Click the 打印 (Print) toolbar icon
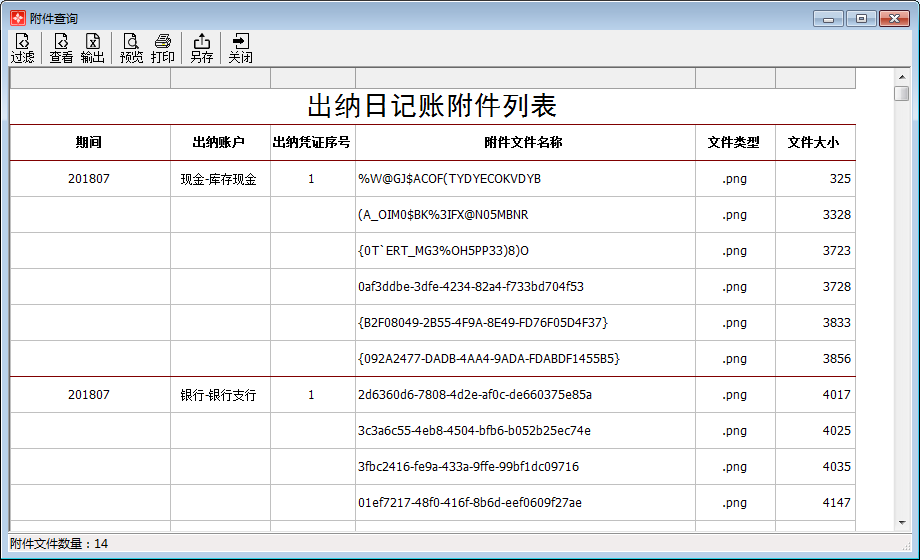 [162, 48]
